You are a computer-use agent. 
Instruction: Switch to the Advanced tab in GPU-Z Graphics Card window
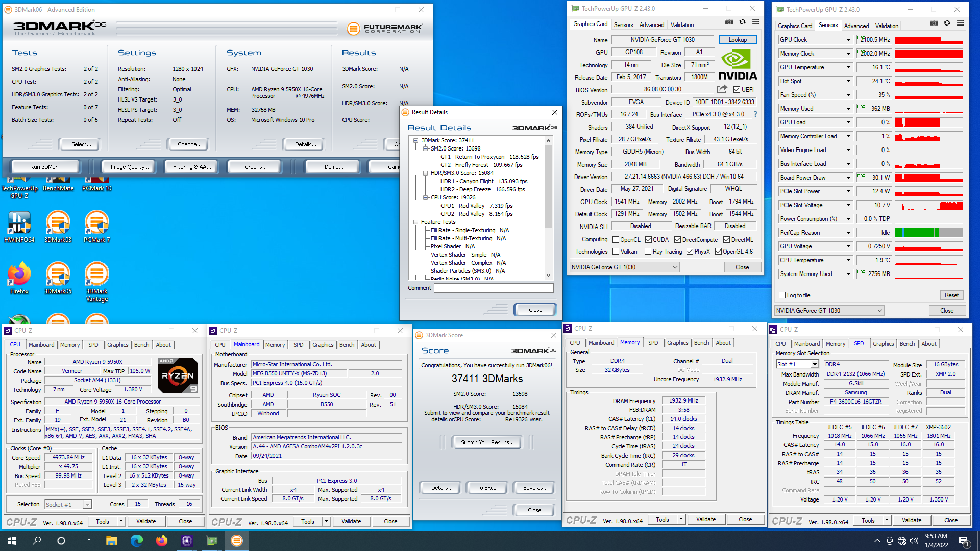point(652,24)
